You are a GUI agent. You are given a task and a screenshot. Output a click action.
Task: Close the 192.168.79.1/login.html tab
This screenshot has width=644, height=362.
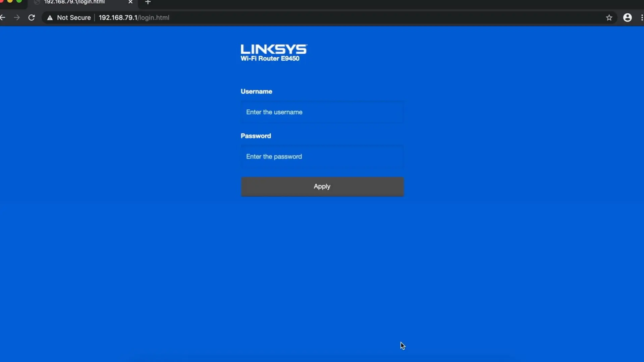(130, 2)
